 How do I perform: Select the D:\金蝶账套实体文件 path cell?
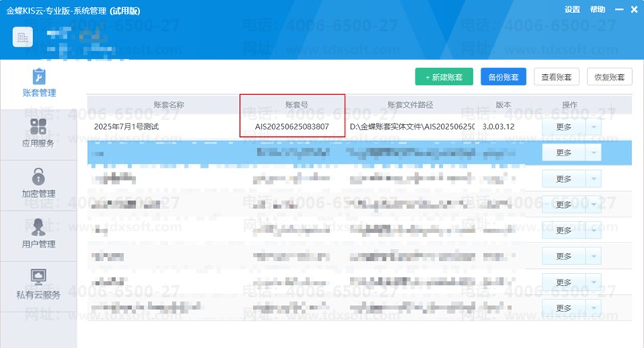(412, 126)
